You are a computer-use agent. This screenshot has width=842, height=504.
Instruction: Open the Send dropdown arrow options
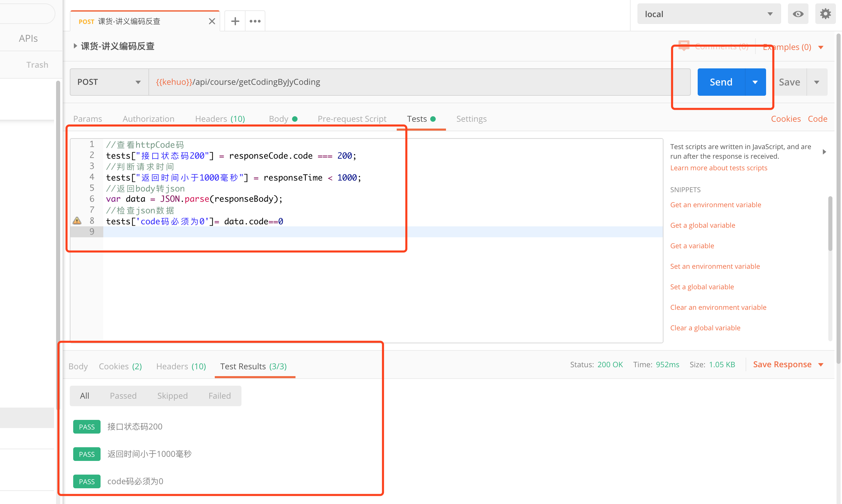click(755, 82)
